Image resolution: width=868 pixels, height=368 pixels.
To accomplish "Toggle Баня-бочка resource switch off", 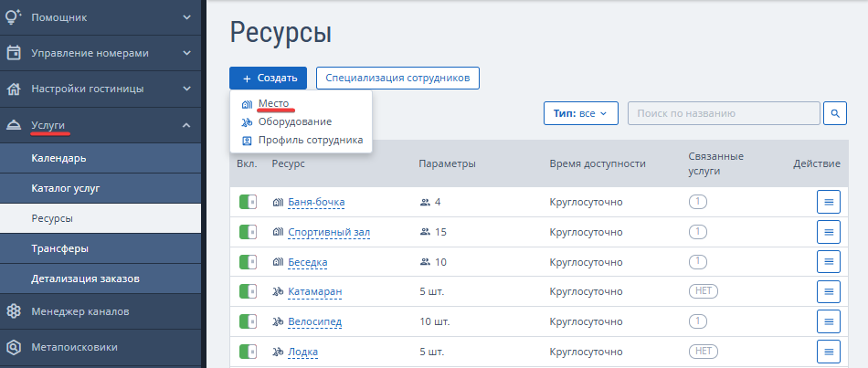I will (x=248, y=202).
